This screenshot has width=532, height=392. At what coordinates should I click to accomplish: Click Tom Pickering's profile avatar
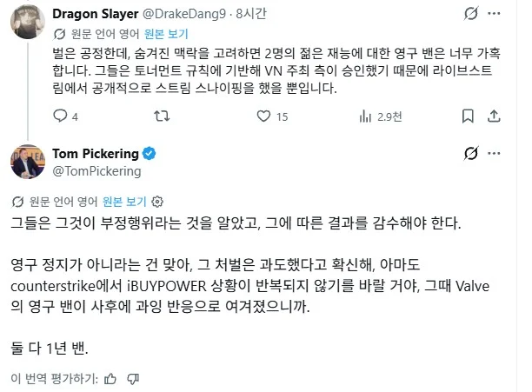[x=28, y=162]
